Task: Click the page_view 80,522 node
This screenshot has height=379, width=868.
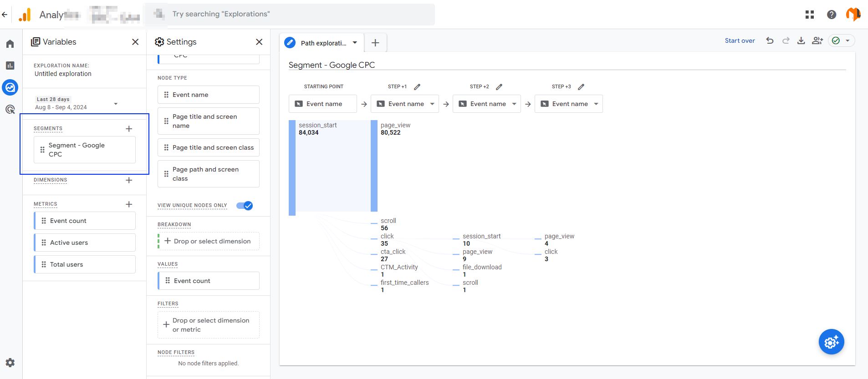Action: coord(374,166)
